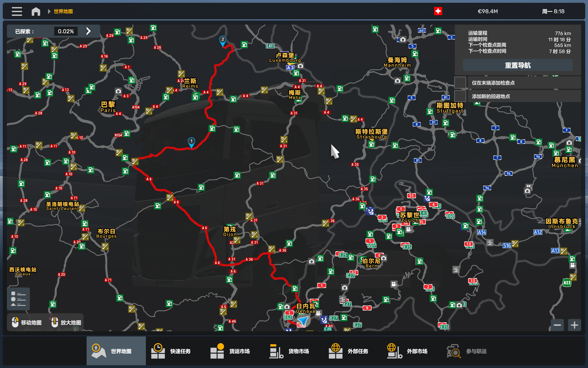The image size is (588, 368).
Task: Click the gas station icon on route north of marker 1
Action: point(212,128)
